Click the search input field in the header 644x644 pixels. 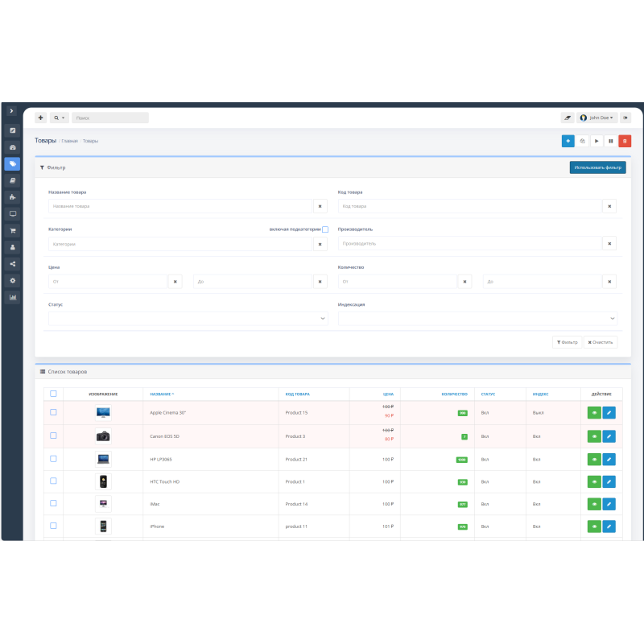[110, 117]
